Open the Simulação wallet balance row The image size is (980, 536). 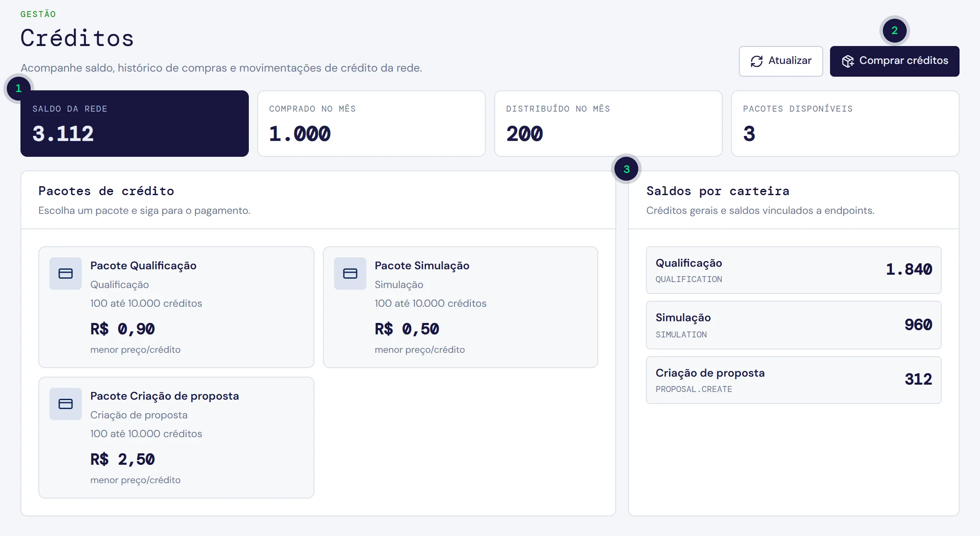pos(794,325)
